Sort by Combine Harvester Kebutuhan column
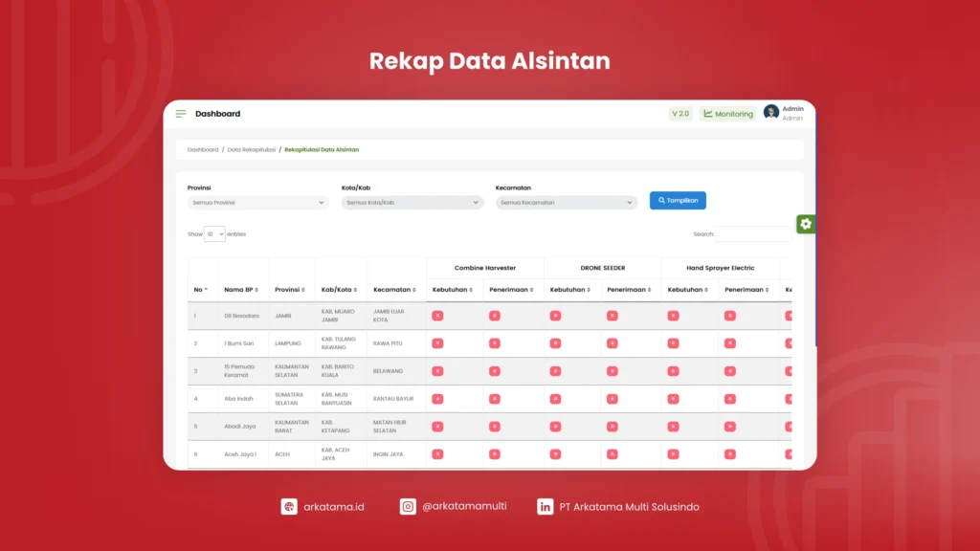This screenshot has width=980, height=551. click(455, 290)
